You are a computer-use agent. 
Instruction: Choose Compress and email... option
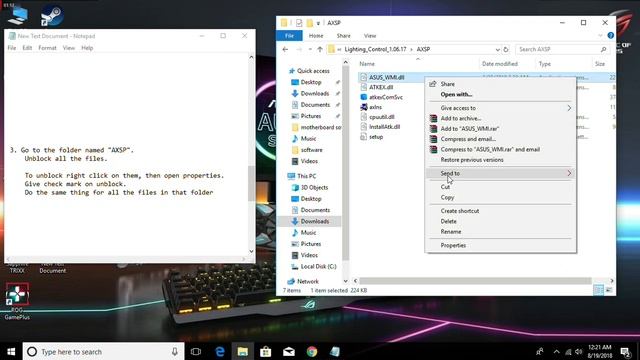pos(468,139)
